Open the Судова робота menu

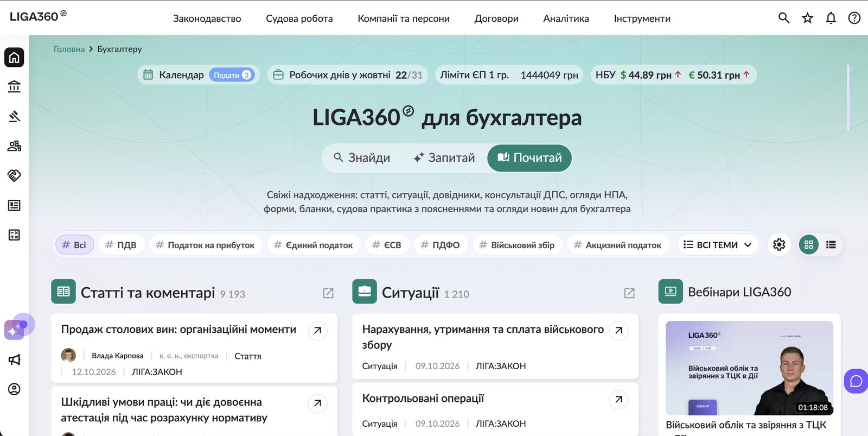299,18
